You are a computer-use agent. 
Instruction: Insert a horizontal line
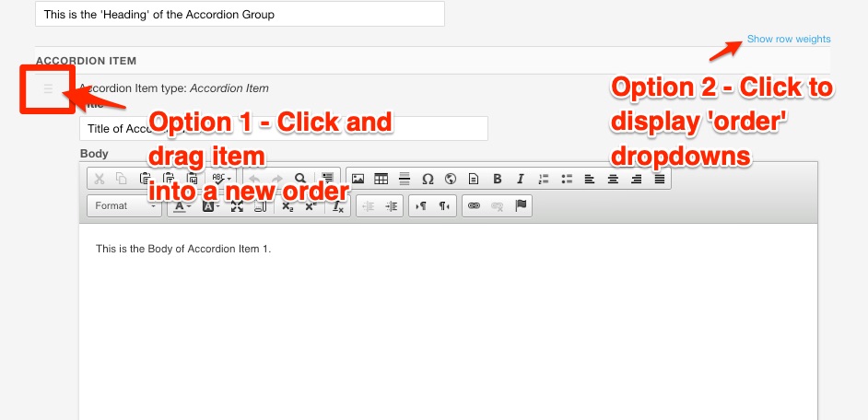click(x=404, y=179)
